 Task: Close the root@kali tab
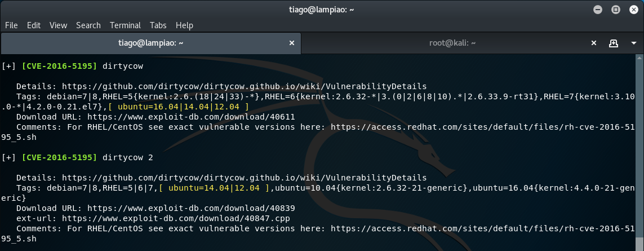coord(593,43)
